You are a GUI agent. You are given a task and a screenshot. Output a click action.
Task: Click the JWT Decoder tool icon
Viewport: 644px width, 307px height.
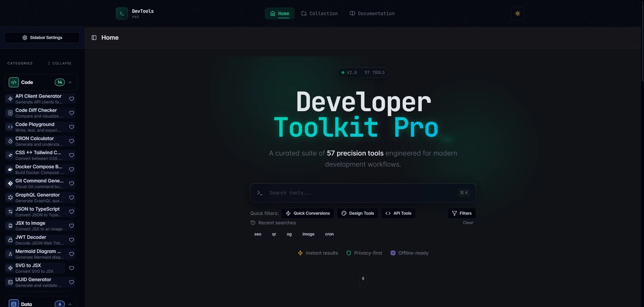tap(10, 240)
